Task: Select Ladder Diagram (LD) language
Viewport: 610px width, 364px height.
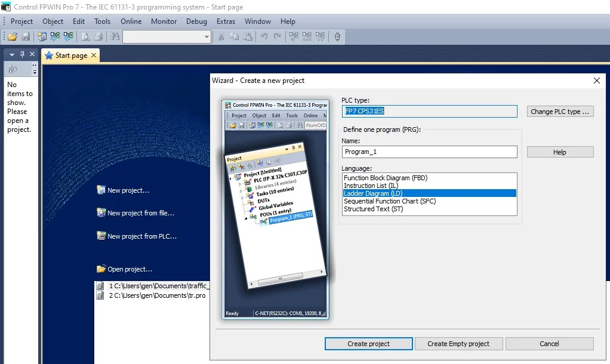Action: [430, 193]
